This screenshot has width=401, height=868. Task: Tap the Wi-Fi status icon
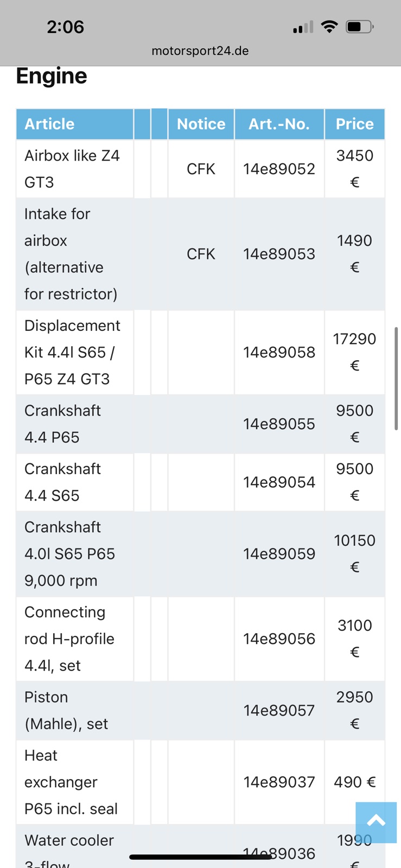(x=329, y=27)
